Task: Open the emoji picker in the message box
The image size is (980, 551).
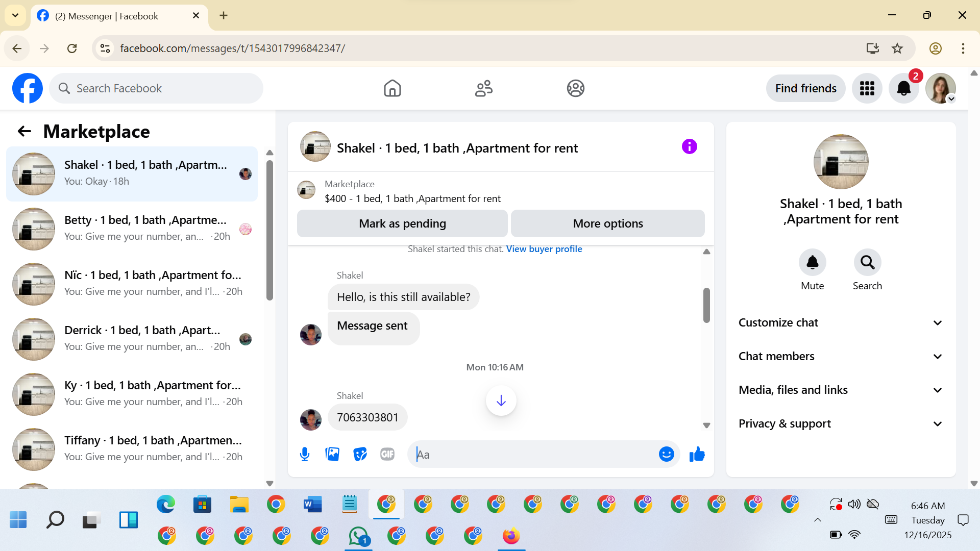Action: point(666,454)
